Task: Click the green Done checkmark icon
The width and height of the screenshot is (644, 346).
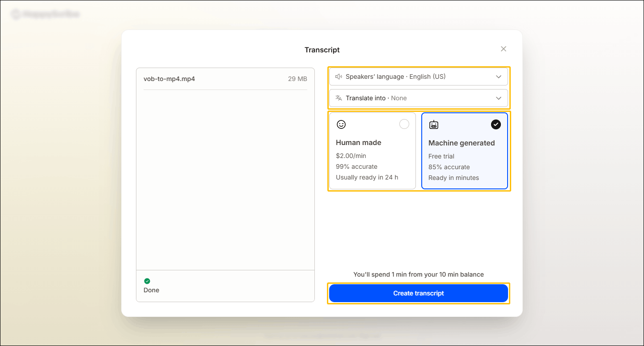Action: pyautogui.click(x=147, y=281)
